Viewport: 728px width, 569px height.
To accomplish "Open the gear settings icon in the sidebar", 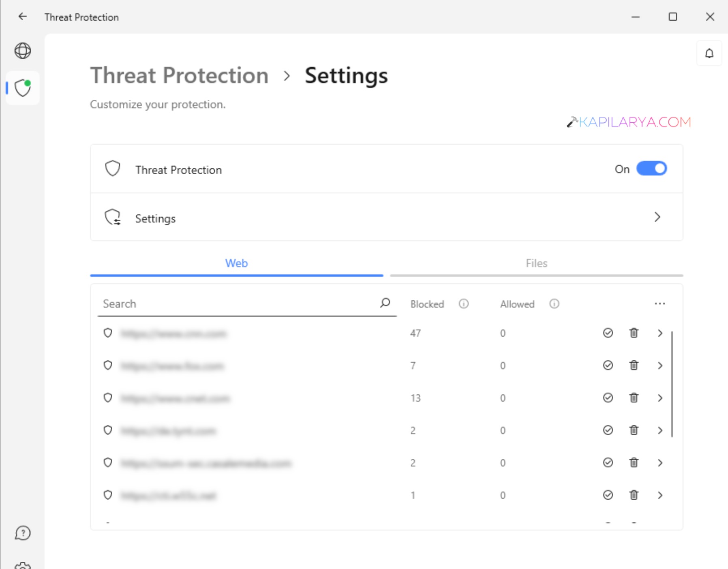I will click(x=23, y=565).
